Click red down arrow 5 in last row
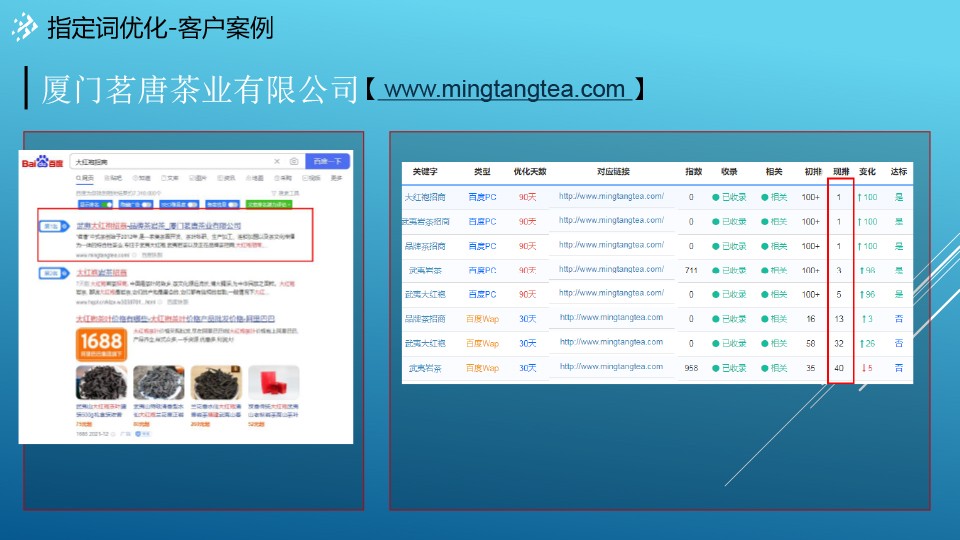Viewport: 960px width, 540px height. click(x=867, y=368)
